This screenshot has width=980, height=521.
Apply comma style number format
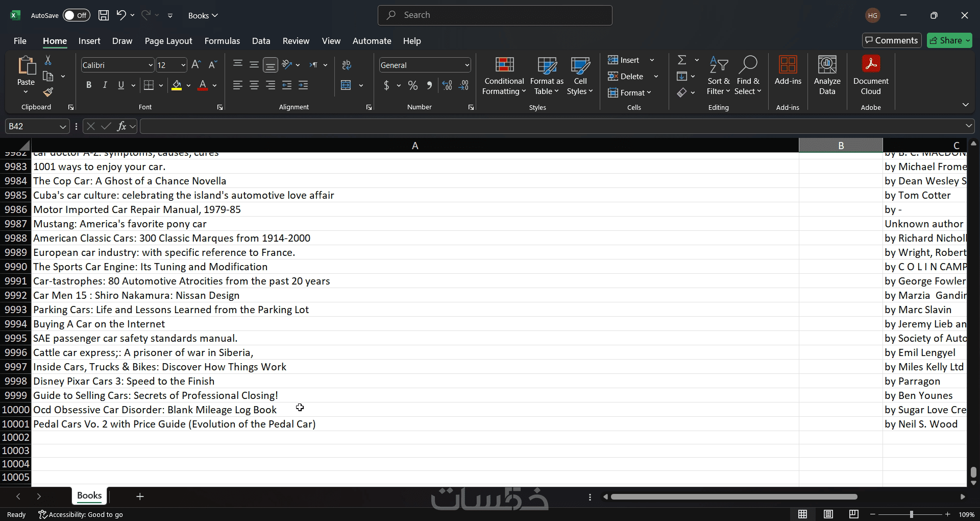click(x=430, y=86)
